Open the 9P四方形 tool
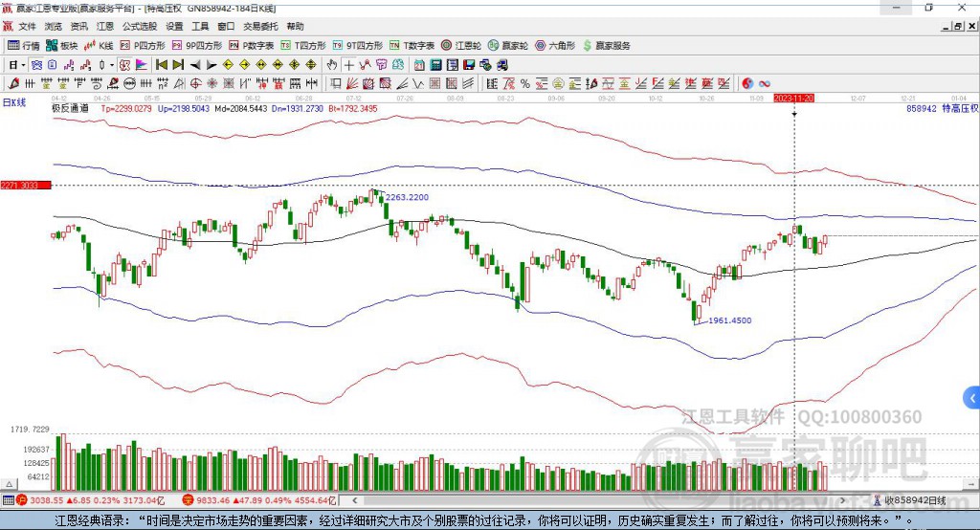Screen dimensions: 980x530 tap(197, 46)
